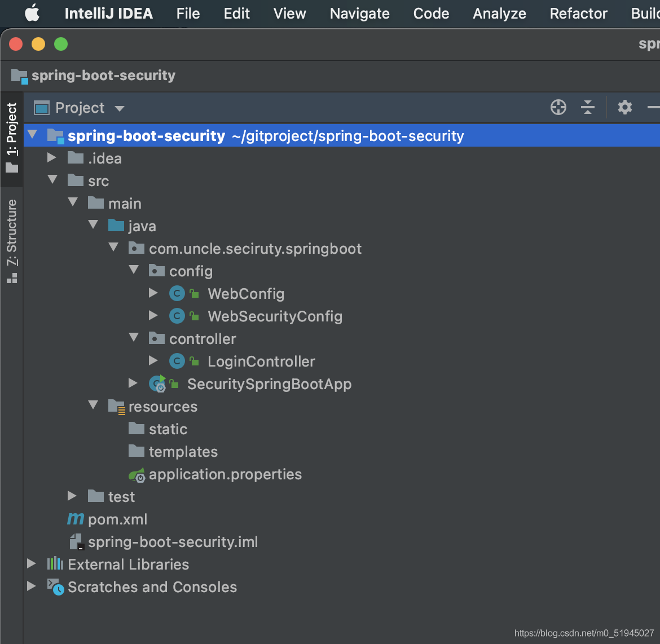Screen dimensions: 660x644
Task: Expand the WebSecurityConfig class node
Action: (153, 316)
